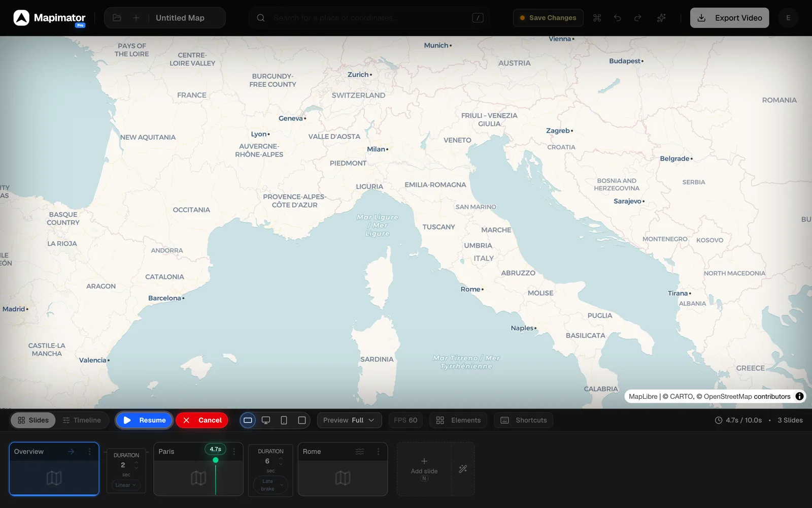The height and width of the screenshot is (508, 812).
Task: Cancel the running preview
Action: point(202,420)
